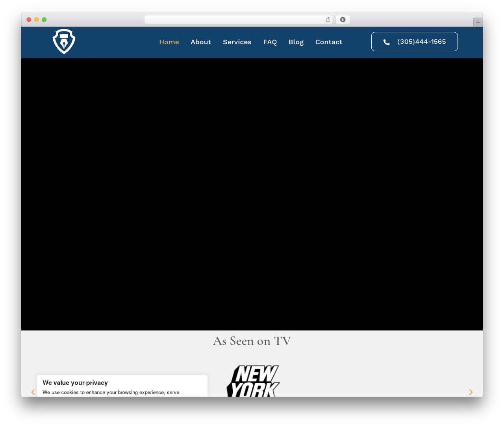Click the shield pen logo
The height and width of the screenshot is (427, 504).
(64, 41)
